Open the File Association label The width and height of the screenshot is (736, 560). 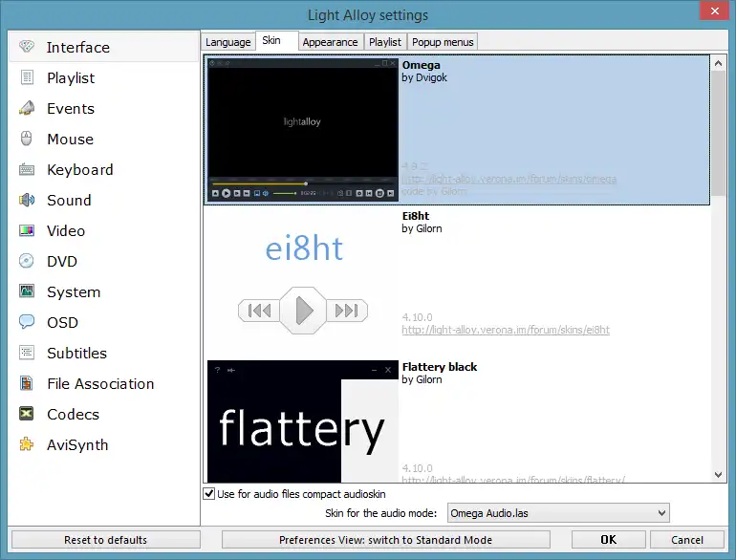[100, 384]
